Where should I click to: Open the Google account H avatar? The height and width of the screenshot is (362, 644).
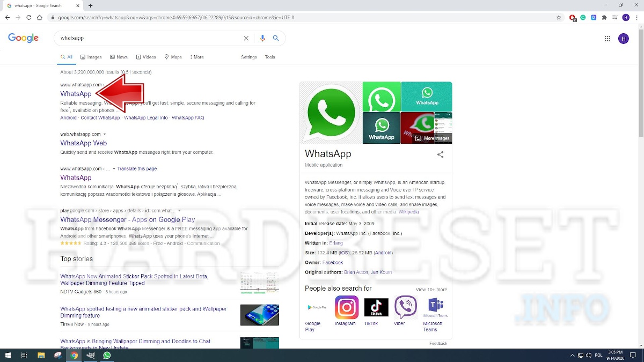tap(623, 39)
